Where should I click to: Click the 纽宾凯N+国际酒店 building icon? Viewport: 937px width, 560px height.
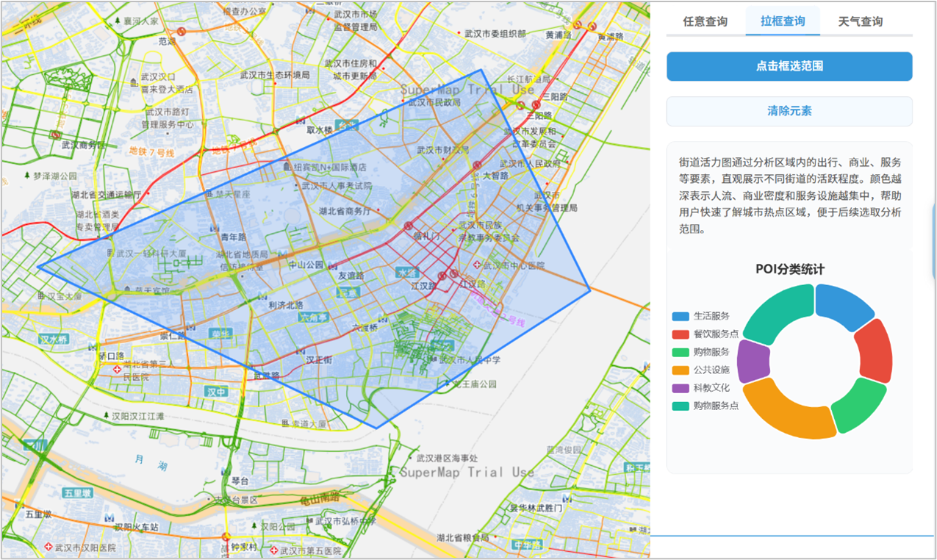coord(287,168)
